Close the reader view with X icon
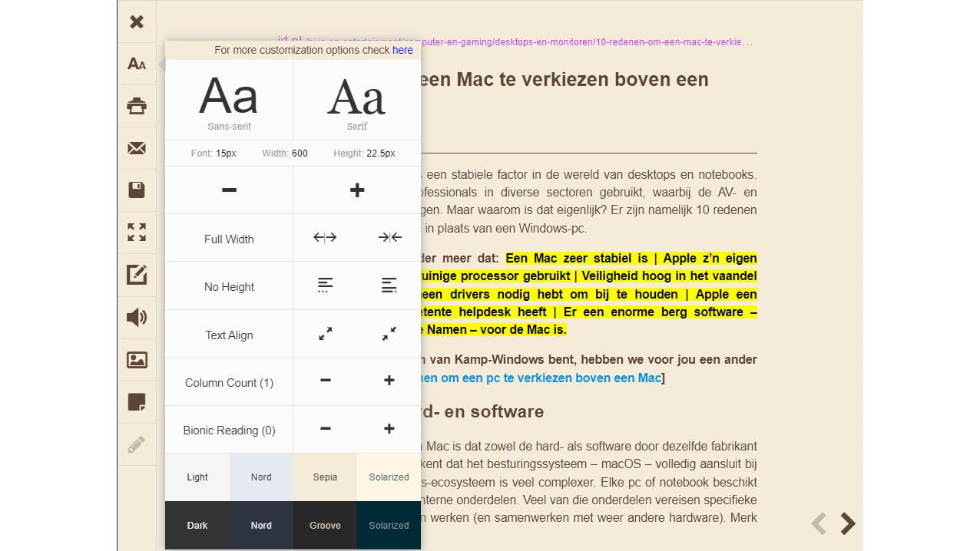 click(x=137, y=21)
